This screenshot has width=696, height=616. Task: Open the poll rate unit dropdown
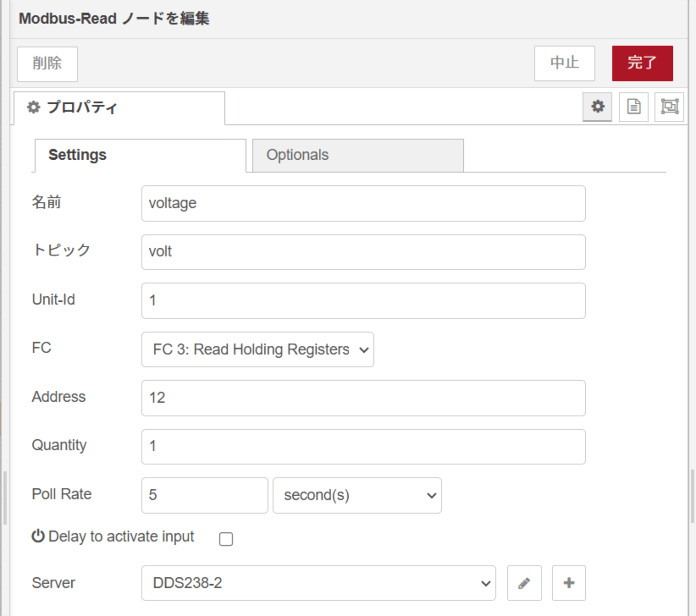coord(357,495)
